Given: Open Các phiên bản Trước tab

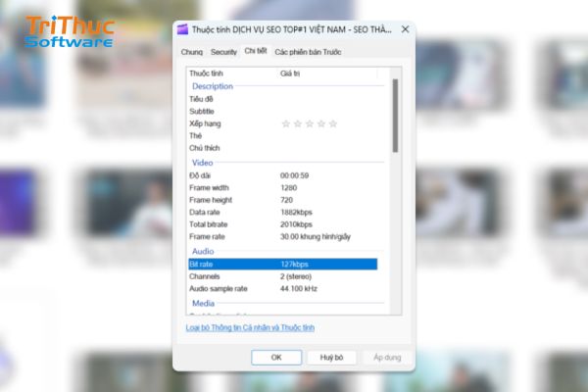Looking at the screenshot, I should tap(308, 52).
